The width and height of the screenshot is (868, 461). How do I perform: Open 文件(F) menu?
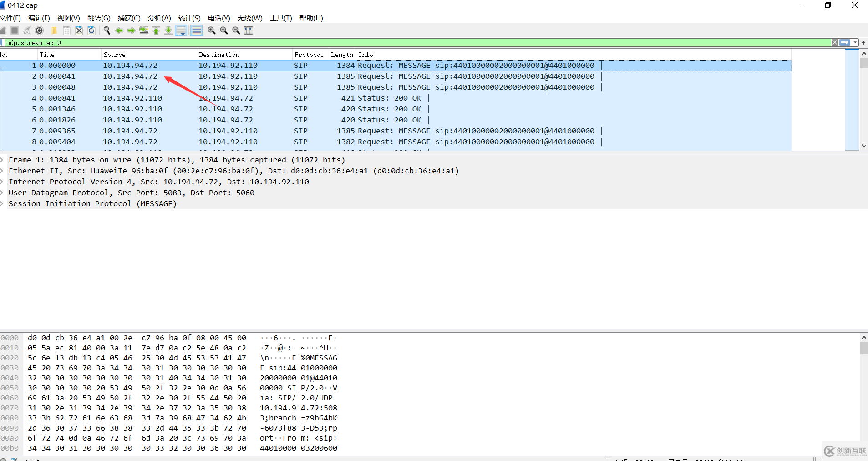coord(10,18)
